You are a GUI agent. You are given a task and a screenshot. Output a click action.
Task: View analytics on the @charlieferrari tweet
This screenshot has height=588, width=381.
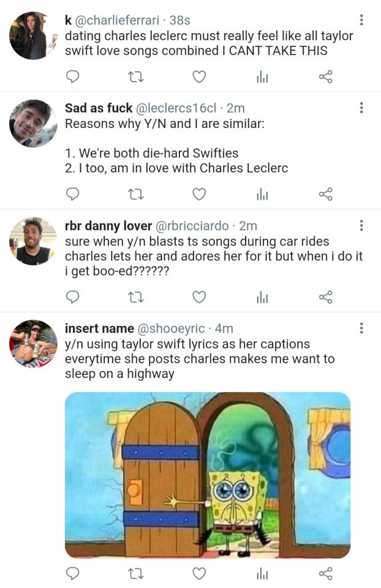[262, 77]
